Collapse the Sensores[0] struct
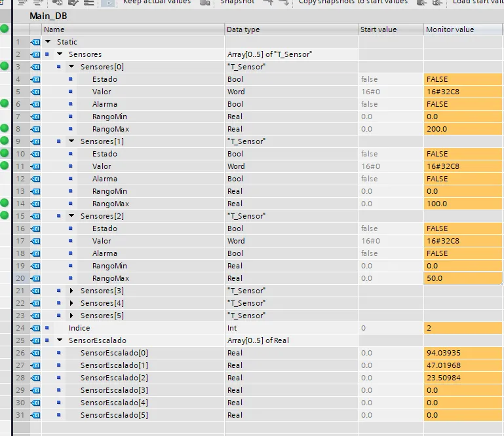 click(71, 67)
